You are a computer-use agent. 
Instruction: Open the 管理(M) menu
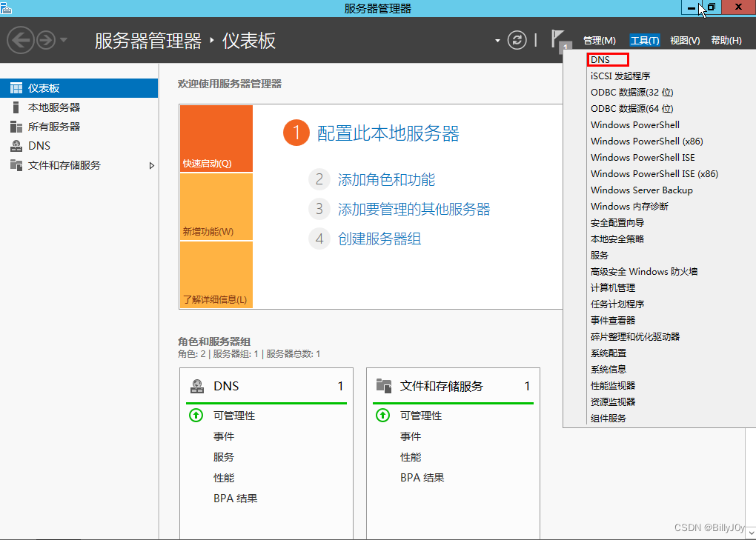click(x=600, y=41)
